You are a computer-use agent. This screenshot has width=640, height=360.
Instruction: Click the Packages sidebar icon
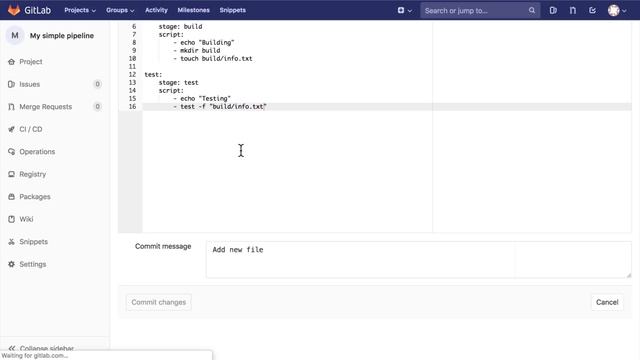pos(11,196)
